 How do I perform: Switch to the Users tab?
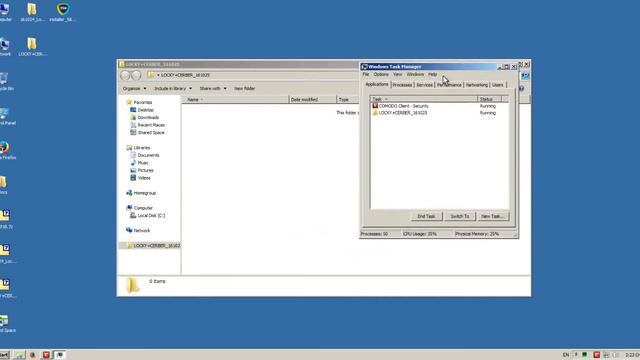click(498, 85)
